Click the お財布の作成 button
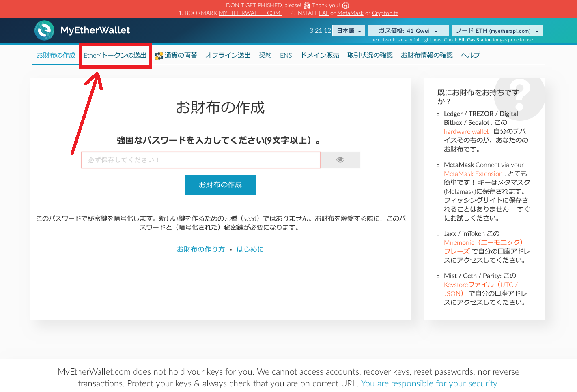The height and width of the screenshot is (392, 577). [x=220, y=184]
